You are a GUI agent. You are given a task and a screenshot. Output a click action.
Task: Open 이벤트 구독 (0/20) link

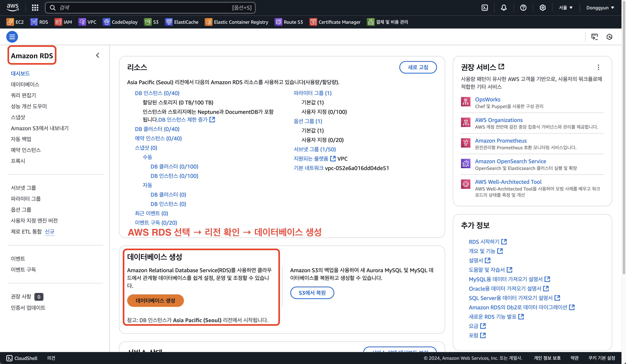pos(156,223)
